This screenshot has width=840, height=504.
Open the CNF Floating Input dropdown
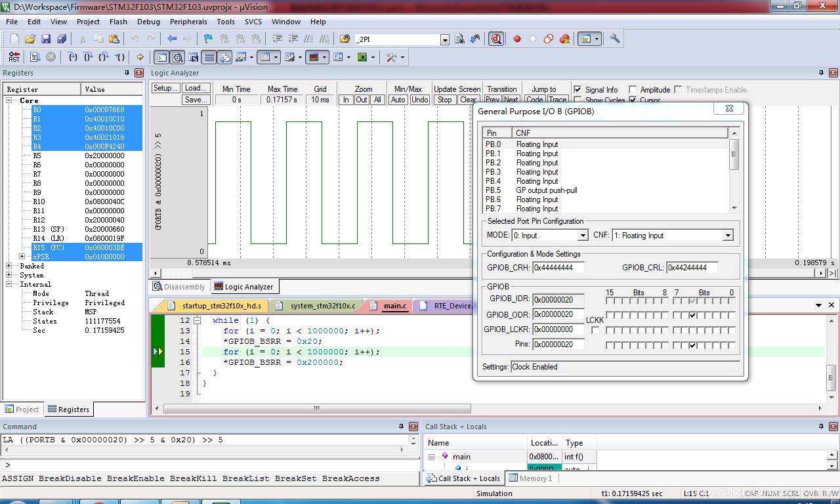tap(727, 236)
